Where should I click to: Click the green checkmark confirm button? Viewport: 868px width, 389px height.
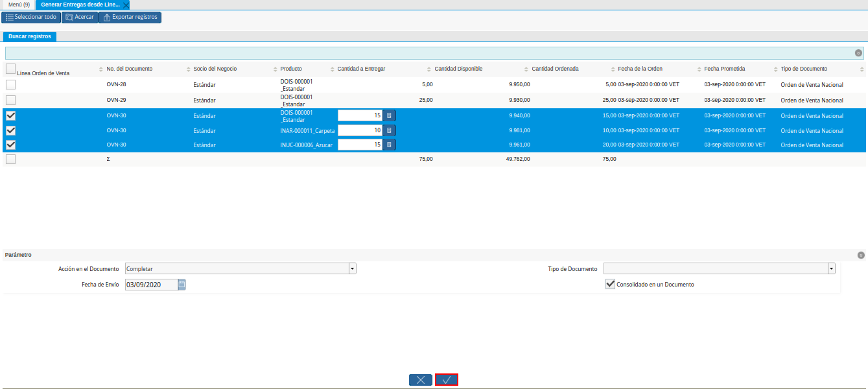click(x=446, y=380)
